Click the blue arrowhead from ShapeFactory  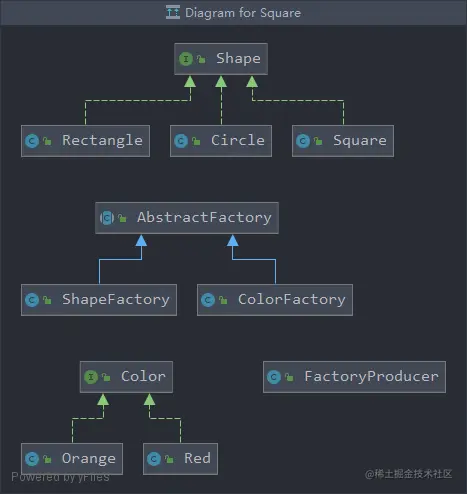coord(141,241)
